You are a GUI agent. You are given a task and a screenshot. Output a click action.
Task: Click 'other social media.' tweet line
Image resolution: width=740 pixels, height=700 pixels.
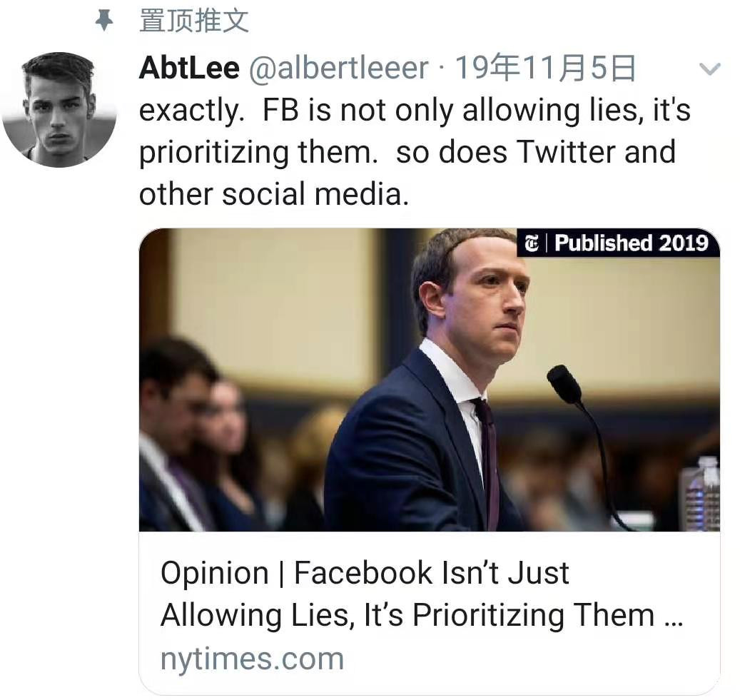click(x=274, y=193)
